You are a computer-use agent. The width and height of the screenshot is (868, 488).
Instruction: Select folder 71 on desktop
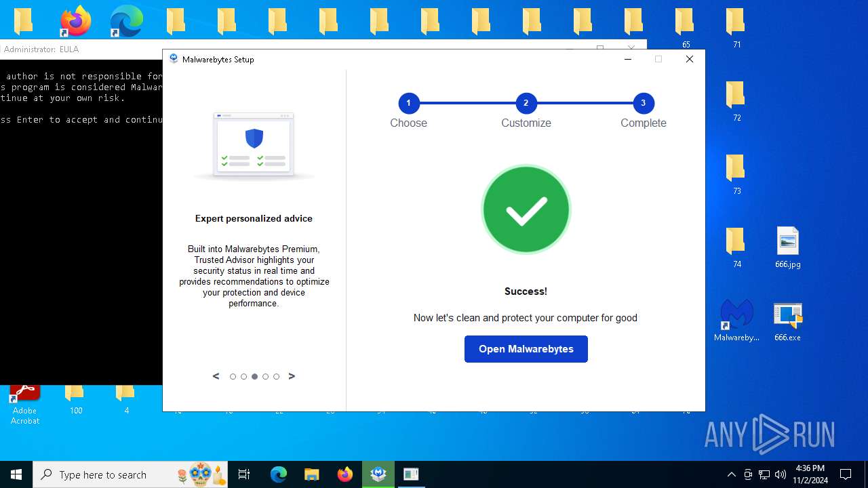(x=736, y=28)
